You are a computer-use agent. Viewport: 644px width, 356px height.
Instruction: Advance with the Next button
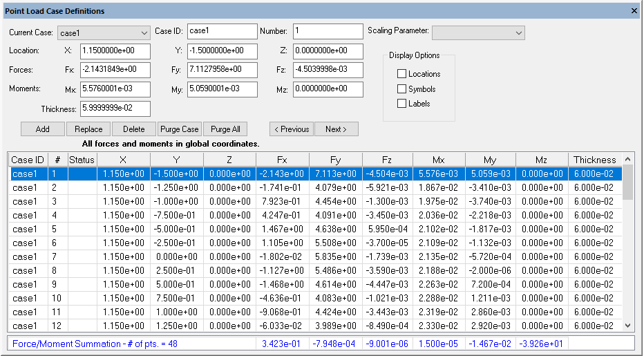pos(337,129)
